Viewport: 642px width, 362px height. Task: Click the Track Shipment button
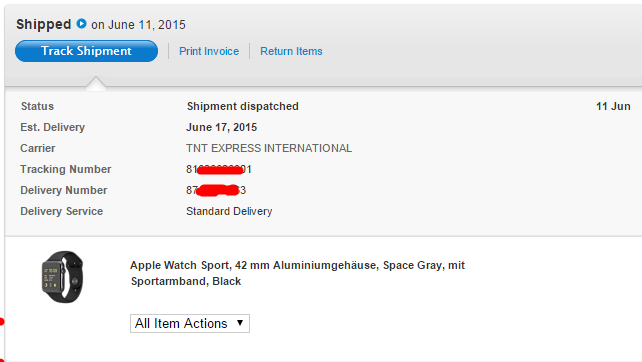tap(86, 51)
